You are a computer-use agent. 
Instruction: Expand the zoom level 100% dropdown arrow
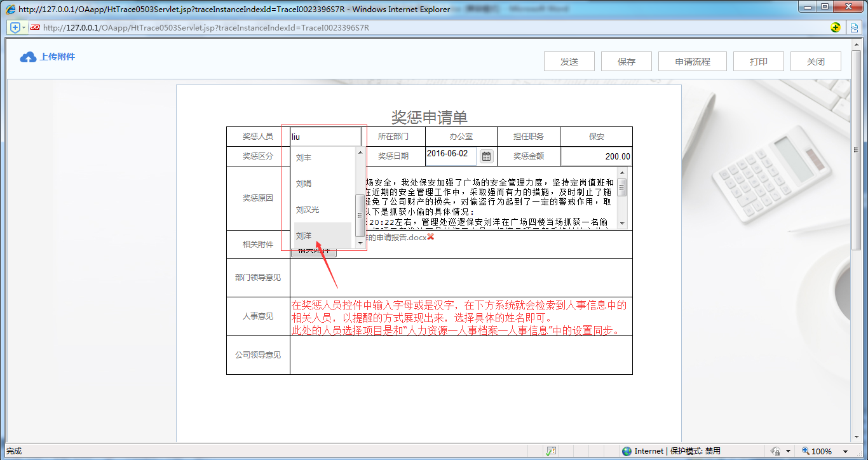coord(846,451)
